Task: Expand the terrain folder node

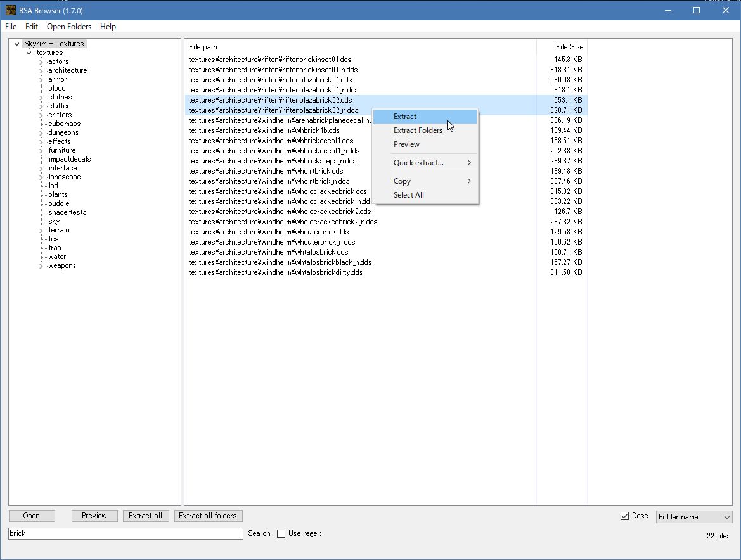Action: point(41,231)
